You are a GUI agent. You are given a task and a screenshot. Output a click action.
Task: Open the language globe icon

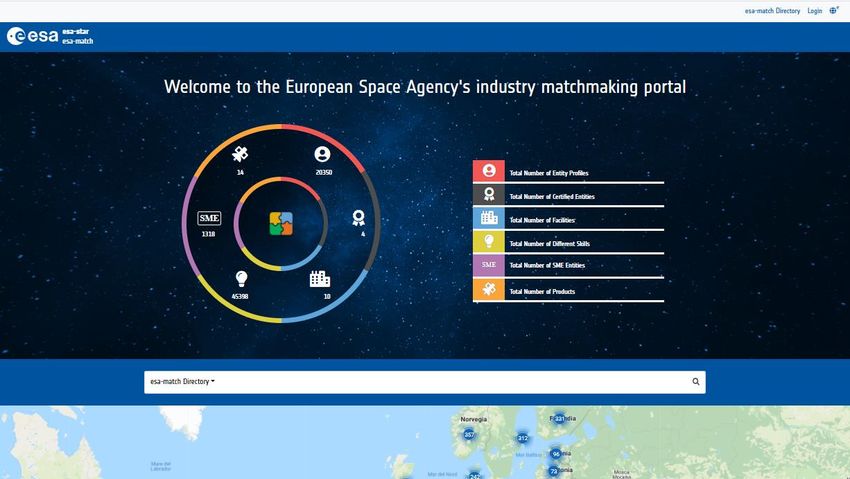(834, 10)
